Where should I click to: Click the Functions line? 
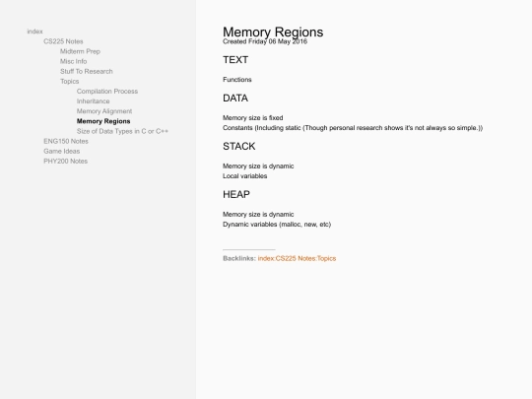click(237, 80)
